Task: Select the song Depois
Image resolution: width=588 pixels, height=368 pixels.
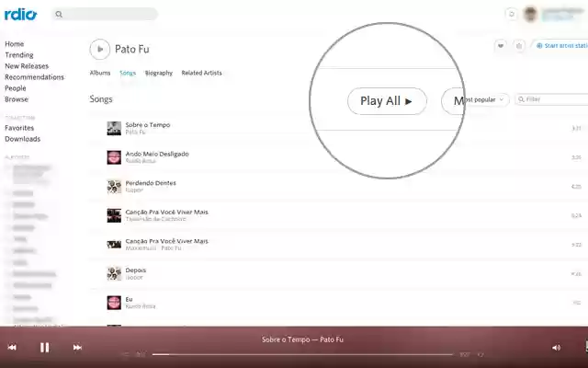Action: [x=136, y=270]
